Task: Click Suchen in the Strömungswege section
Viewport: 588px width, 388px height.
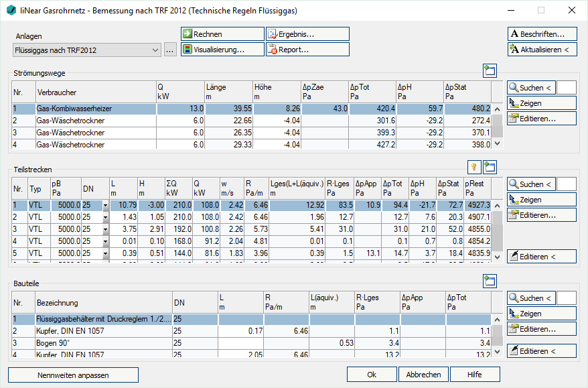Action: tap(531, 88)
